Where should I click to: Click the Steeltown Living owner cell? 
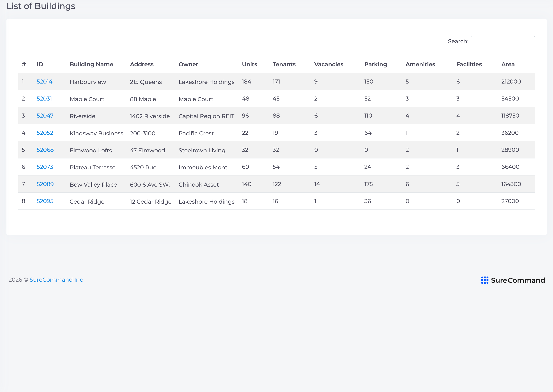(x=202, y=150)
